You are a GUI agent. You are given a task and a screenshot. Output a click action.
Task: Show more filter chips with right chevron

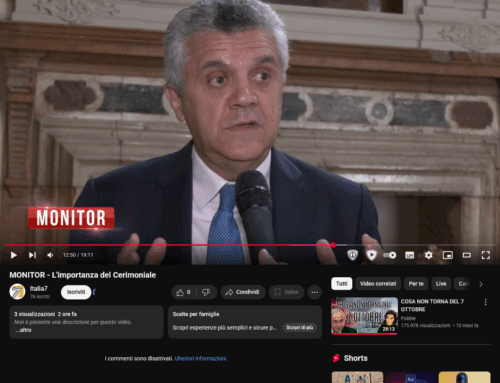click(481, 284)
